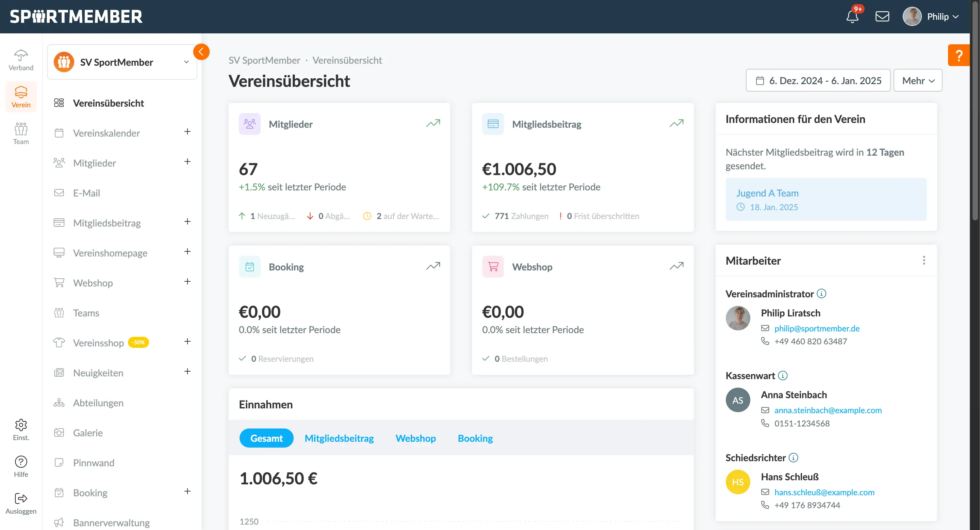980x530 pixels.
Task: Switch to the Mitgliedsbeitrag revenue tab
Action: coord(339,438)
